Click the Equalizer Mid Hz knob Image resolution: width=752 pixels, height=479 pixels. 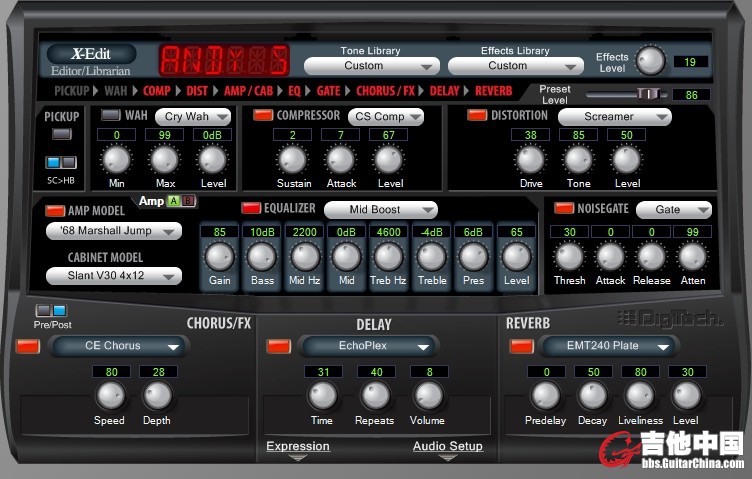[305, 257]
